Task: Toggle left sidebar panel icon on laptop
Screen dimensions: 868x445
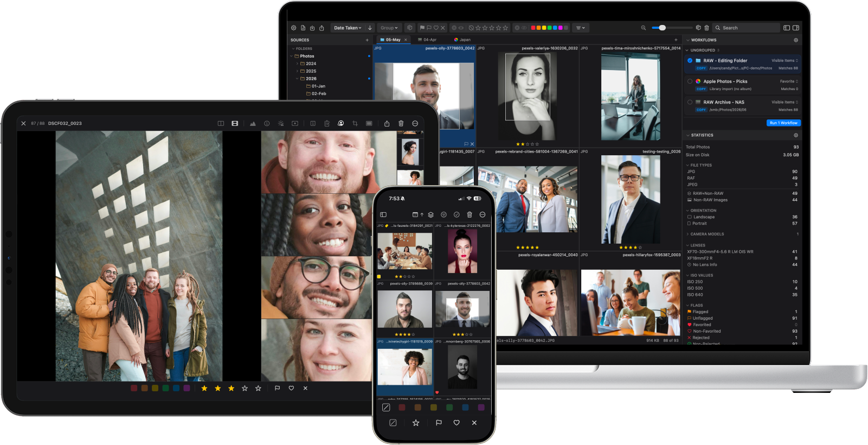Action: pos(787,28)
